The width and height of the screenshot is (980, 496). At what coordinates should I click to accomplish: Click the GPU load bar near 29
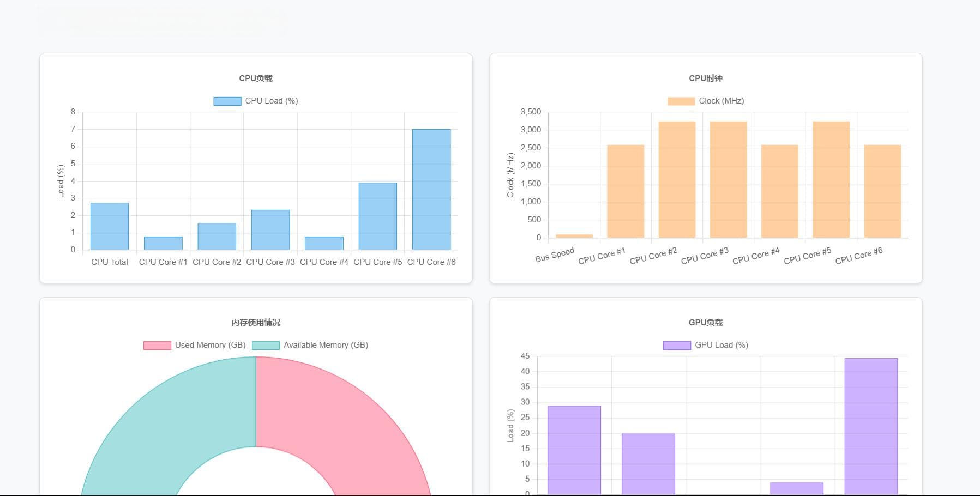tap(574, 450)
